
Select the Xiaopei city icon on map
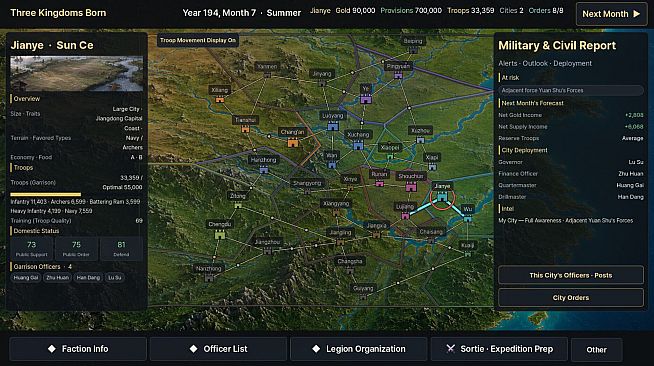(x=390, y=157)
